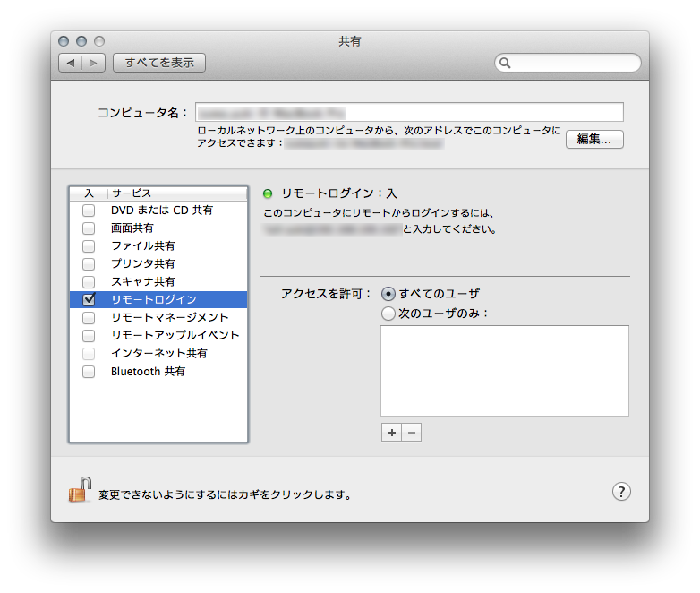Click the コンピュータ名 text field
The height and width of the screenshot is (593, 700).
(409, 112)
